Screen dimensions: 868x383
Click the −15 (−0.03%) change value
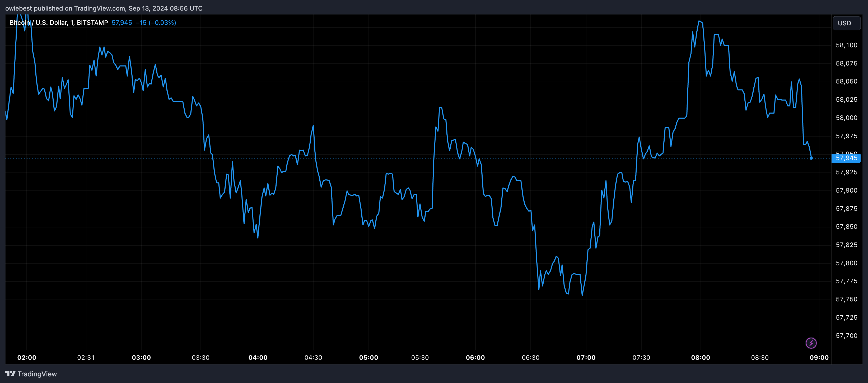point(156,22)
